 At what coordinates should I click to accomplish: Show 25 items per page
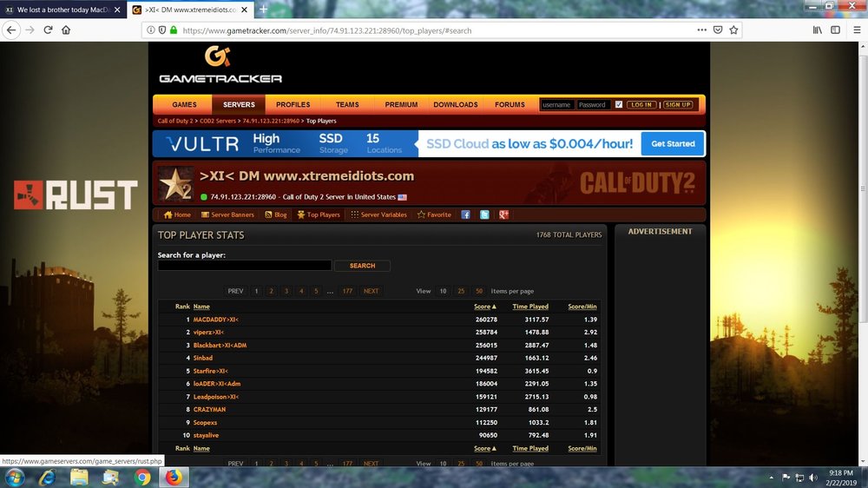(x=461, y=291)
